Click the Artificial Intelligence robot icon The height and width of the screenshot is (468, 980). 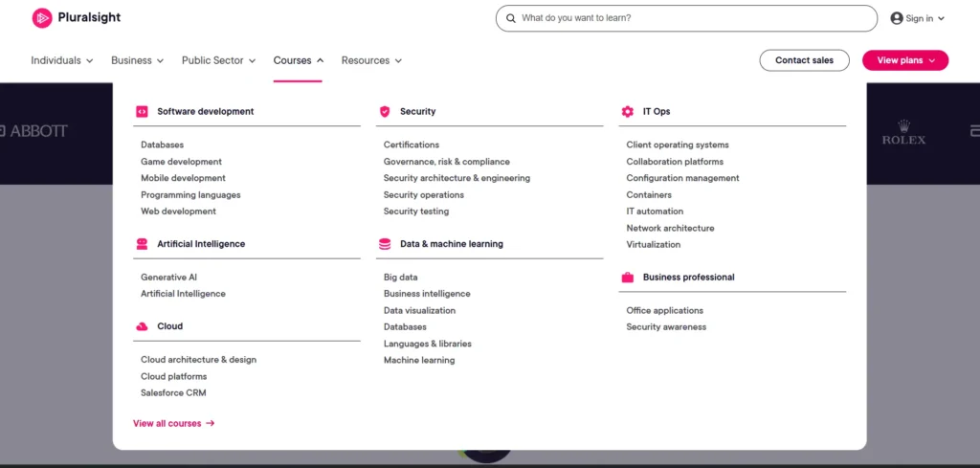coord(142,244)
